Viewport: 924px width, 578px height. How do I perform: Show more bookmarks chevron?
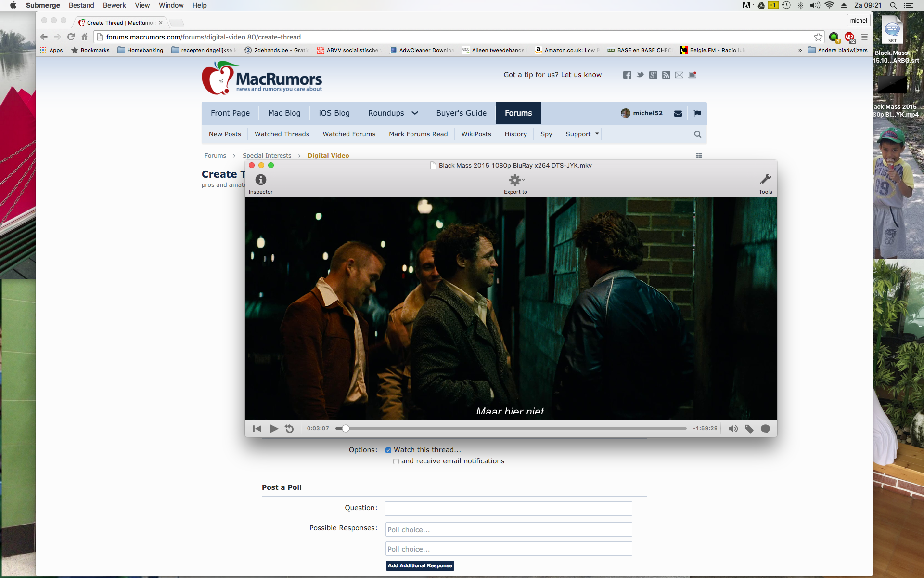800,50
